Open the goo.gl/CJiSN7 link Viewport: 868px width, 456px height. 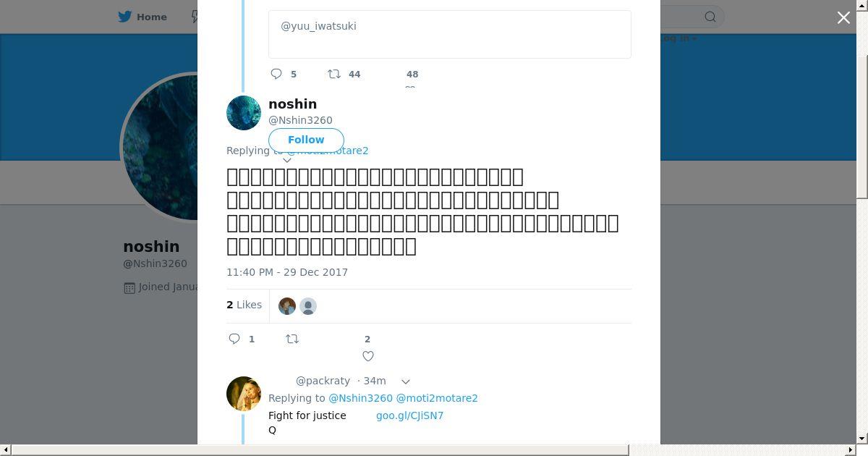(x=409, y=415)
